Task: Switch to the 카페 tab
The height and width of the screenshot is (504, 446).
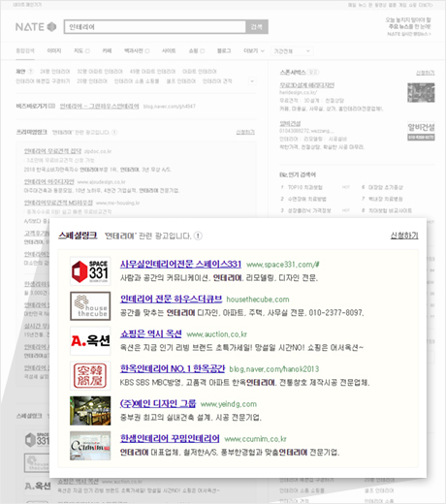Action: (107, 51)
